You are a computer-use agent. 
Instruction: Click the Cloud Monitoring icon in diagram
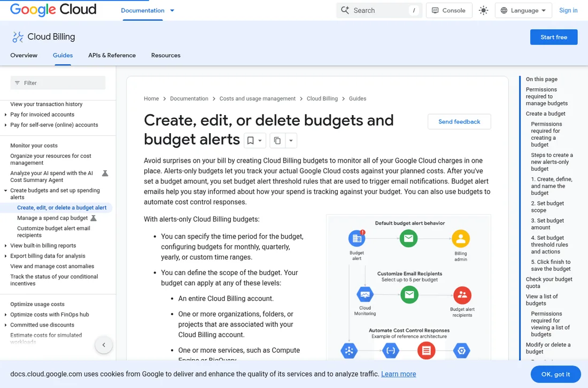pos(365,294)
